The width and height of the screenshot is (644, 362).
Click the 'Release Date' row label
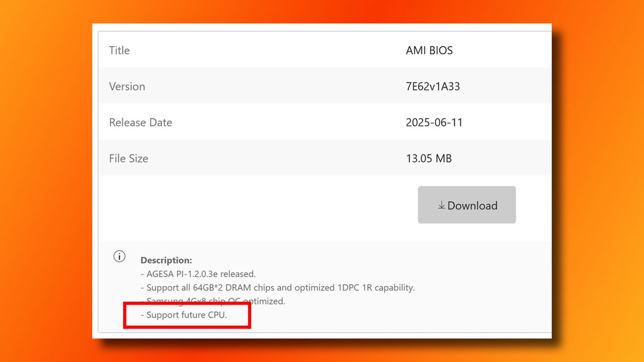(140, 122)
